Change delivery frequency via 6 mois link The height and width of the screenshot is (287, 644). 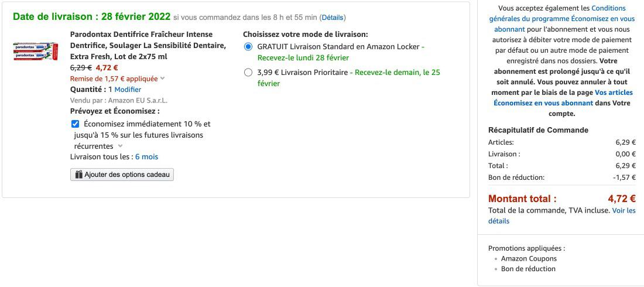click(146, 157)
